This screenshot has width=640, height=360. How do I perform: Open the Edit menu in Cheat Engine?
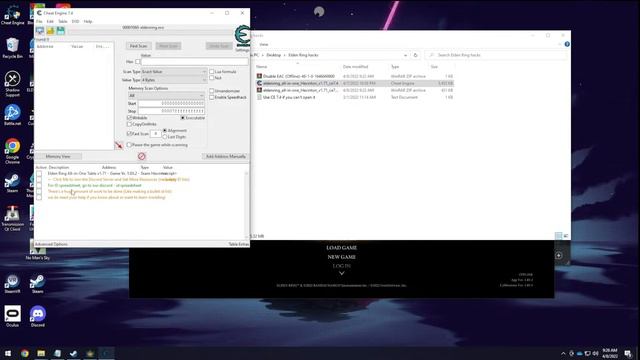coord(50,21)
